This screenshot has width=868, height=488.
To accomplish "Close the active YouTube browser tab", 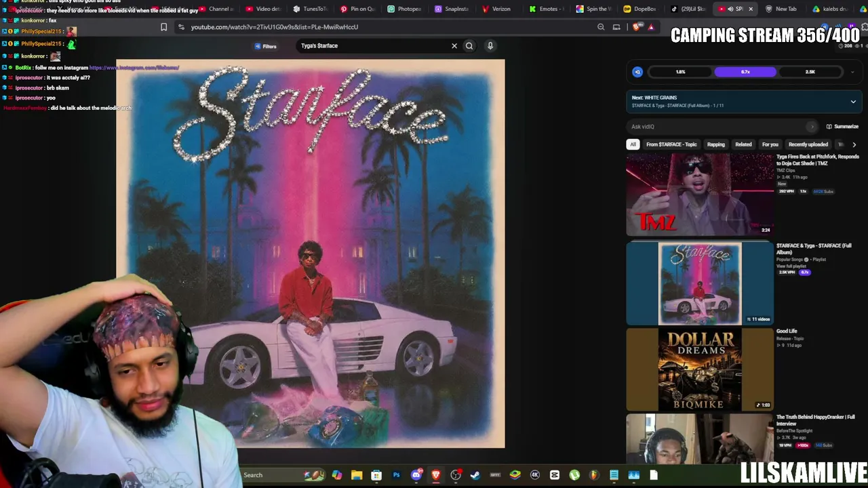I will coord(751,9).
